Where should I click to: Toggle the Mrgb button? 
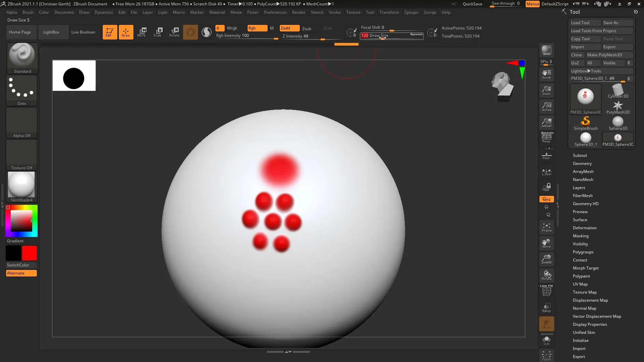[232, 28]
